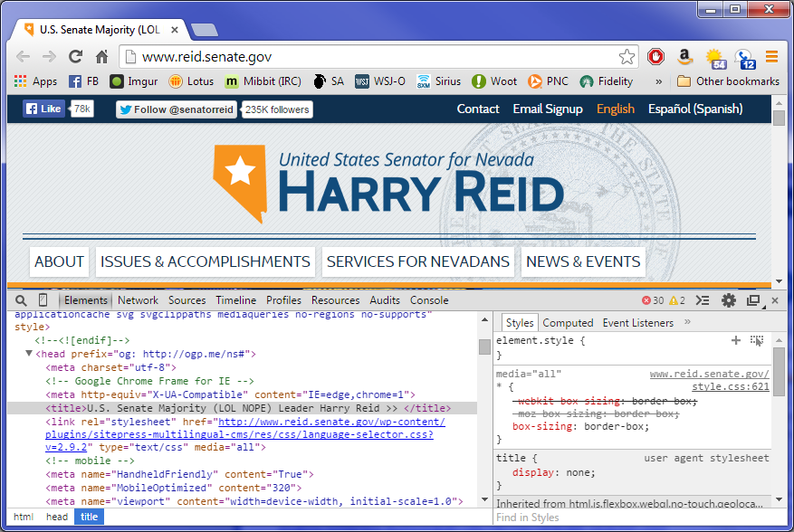Click the DevTools dock side icon

click(x=752, y=300)
